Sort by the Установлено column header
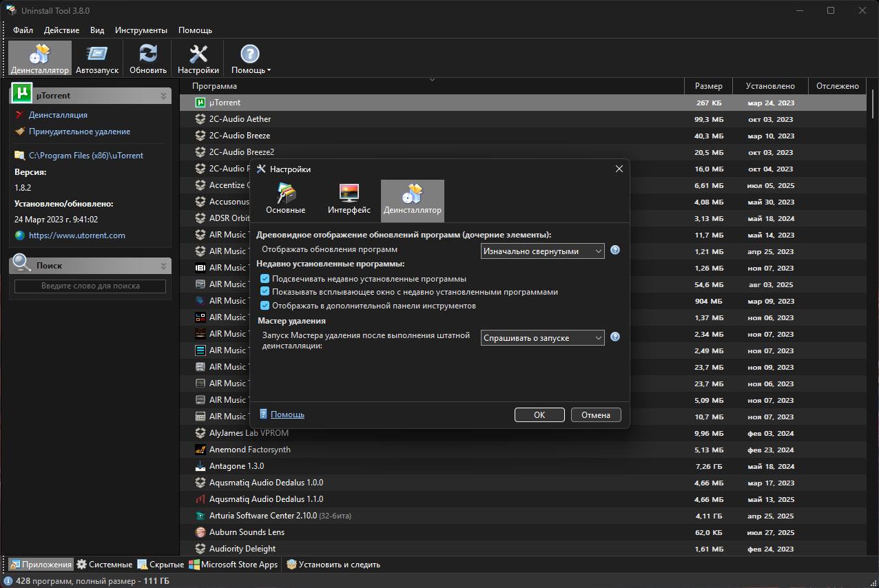879x588 pixels. pyautogui.click(x=770, y=86)
